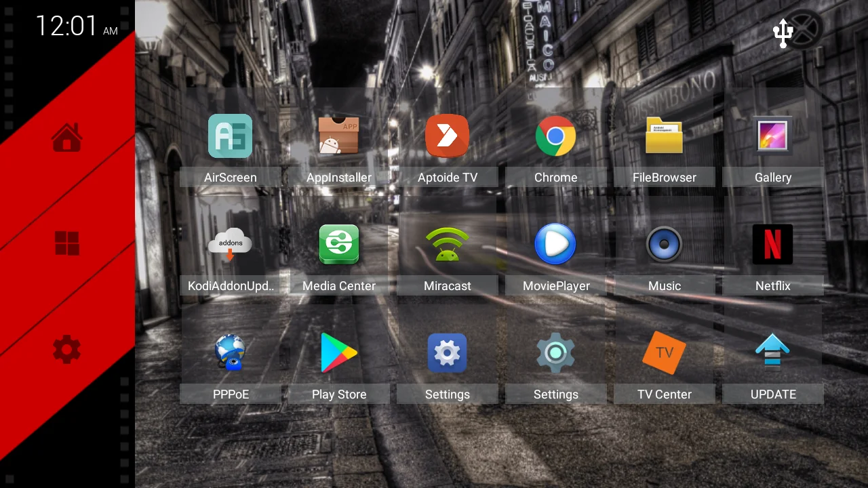
Task: Select the "AirScreen" label
Action: 231,178
